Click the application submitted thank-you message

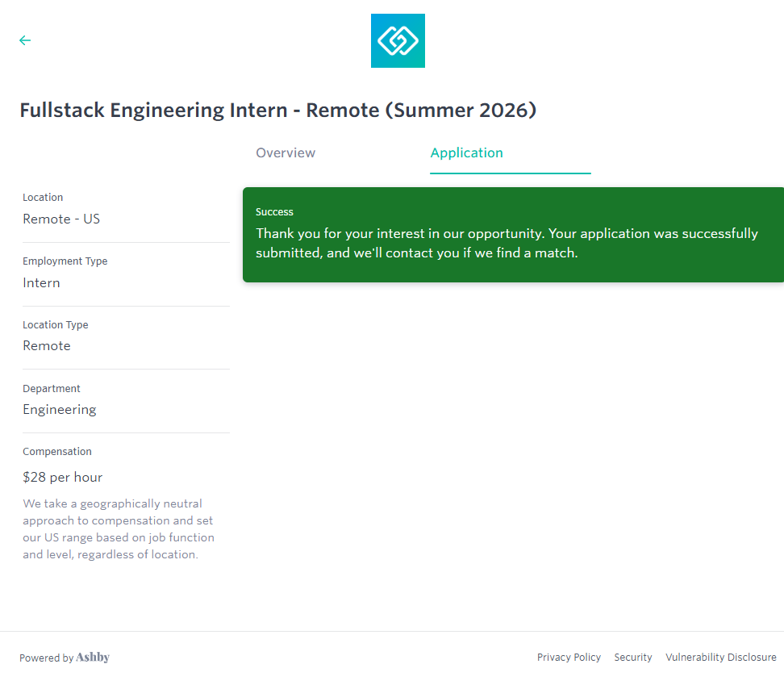pos(507,243)
